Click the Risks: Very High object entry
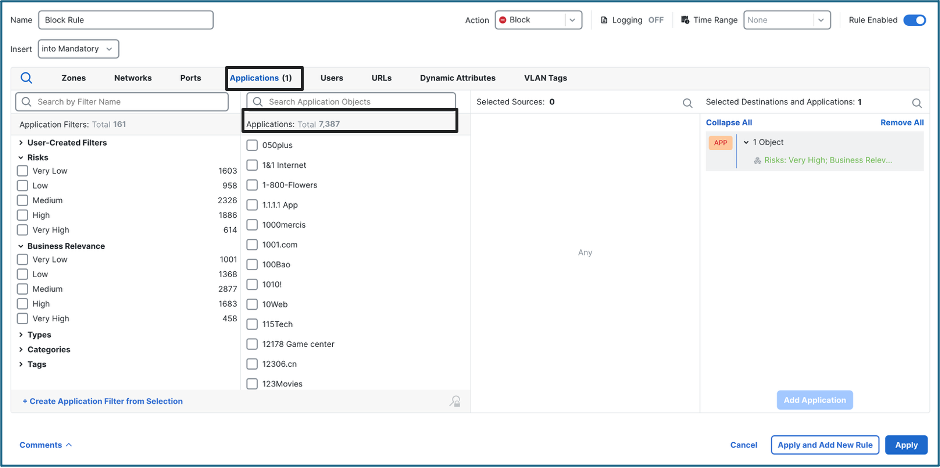 point(828,161)
